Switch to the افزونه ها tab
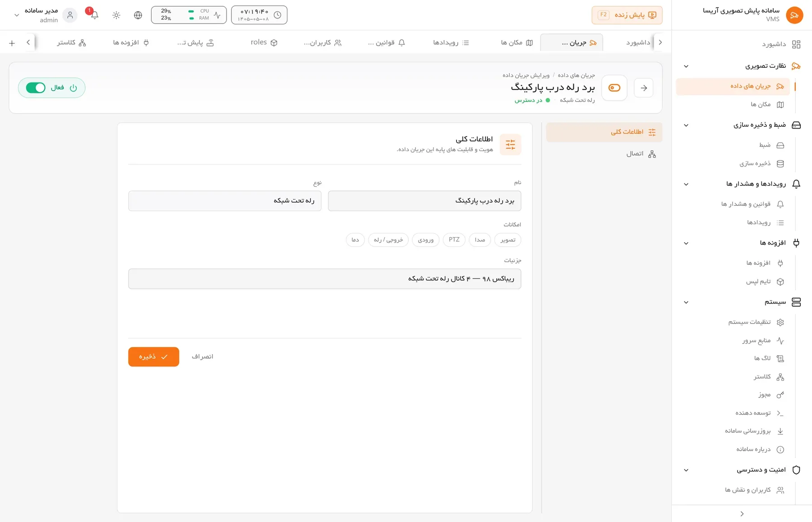This screenshot has width=812, height=522. coord(131,42)
